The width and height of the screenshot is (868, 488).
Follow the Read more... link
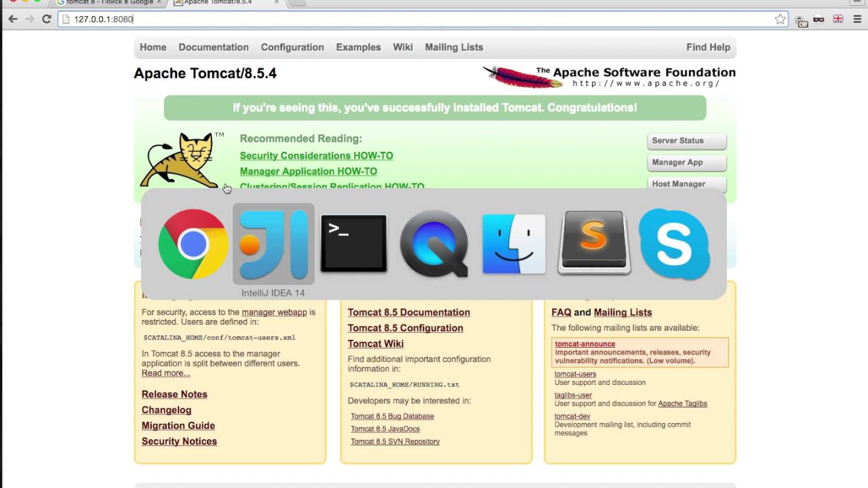[x=166, y=373]
